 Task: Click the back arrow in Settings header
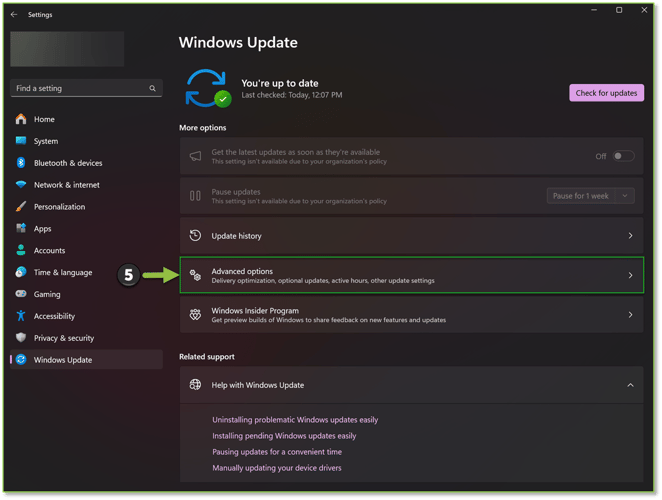coord(14,14)
